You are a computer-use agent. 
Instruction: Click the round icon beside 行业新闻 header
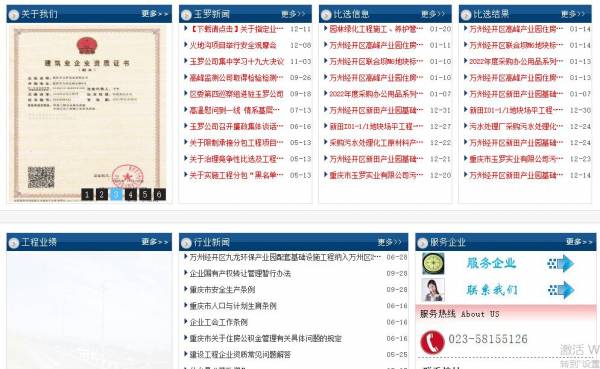click(186, 243)
